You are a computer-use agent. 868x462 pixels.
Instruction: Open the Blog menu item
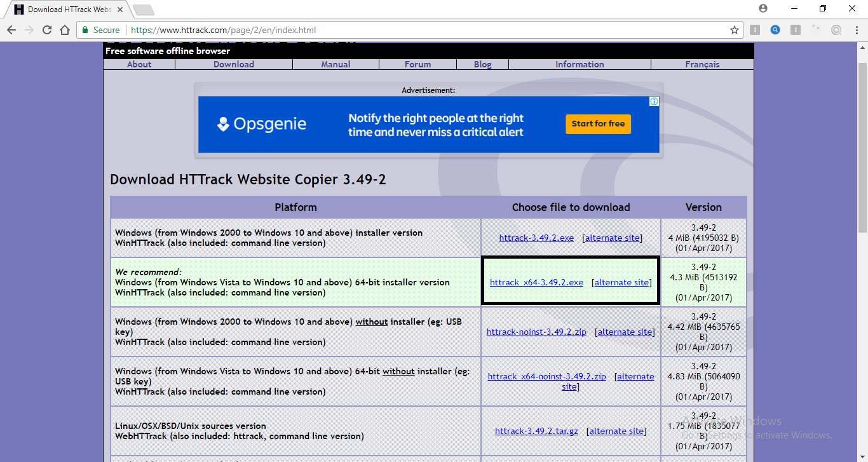pyautogui.click(x=482, y=64)
